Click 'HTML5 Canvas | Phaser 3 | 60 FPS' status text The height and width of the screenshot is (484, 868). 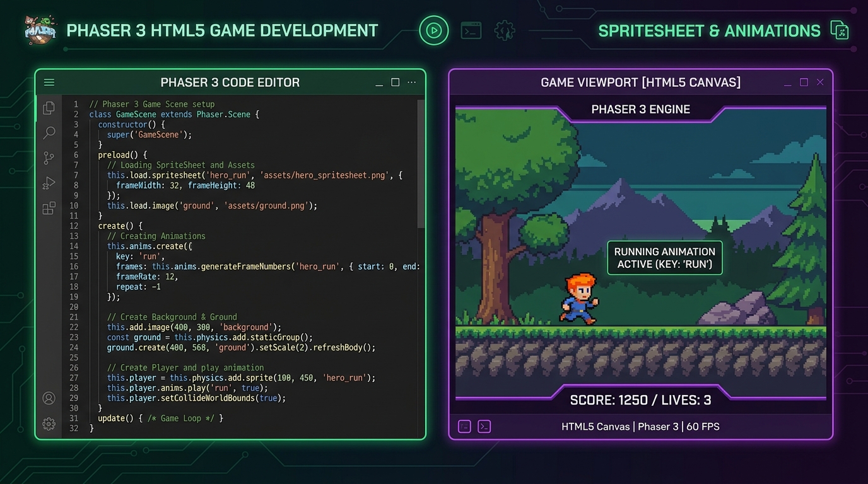(x=640, y=427)
